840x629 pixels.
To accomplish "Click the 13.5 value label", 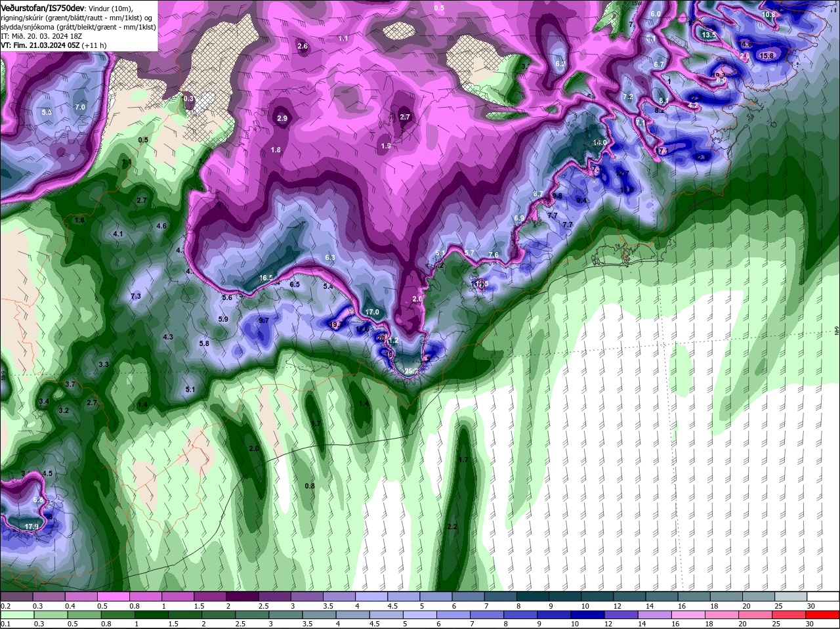I will (709, 35).
